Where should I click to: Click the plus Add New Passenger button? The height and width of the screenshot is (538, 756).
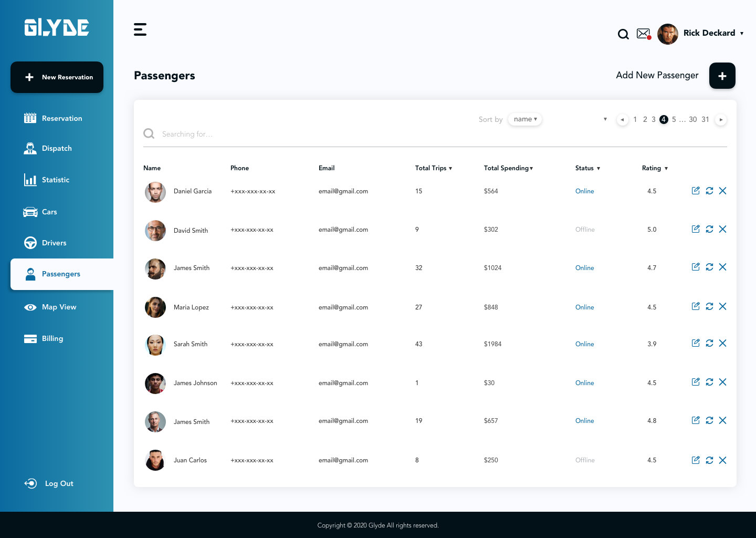coord(722,76)
